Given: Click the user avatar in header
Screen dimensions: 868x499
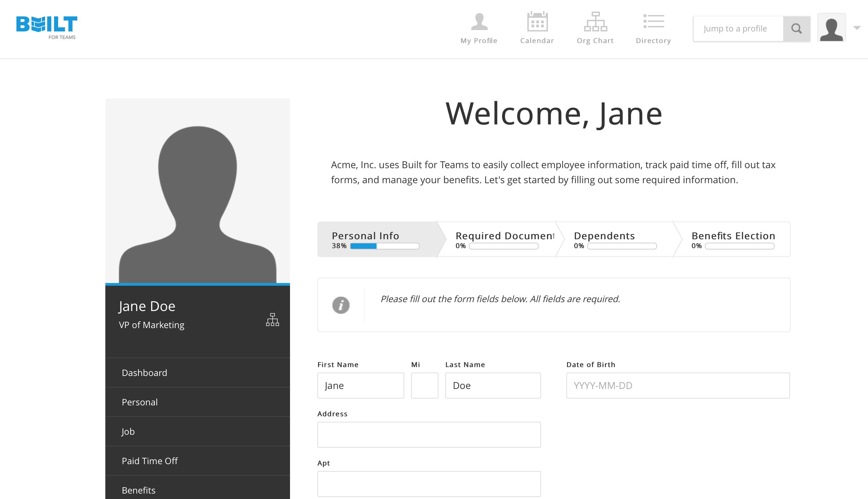Looking at the screenshot, I should click(x=831, y=28).
